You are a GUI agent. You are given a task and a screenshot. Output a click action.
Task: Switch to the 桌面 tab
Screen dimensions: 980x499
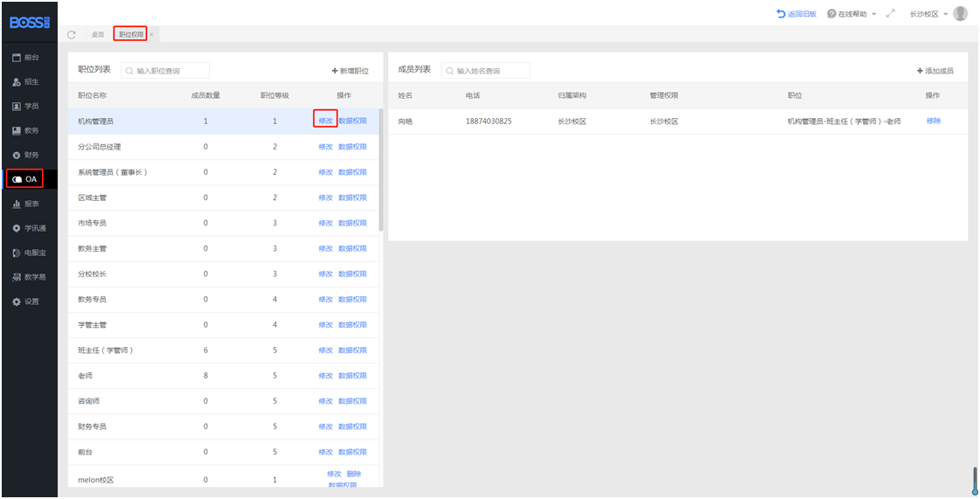(x=97, y=34)
